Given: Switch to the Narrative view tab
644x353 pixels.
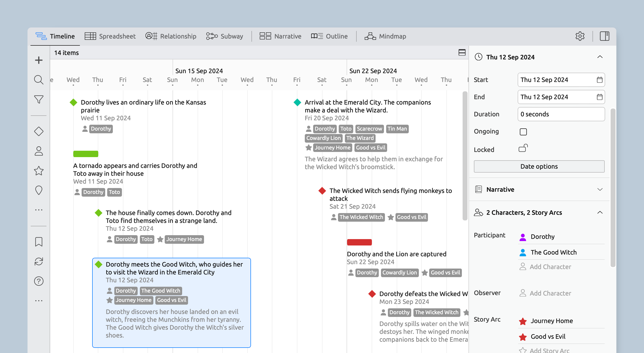Looking at the screenshot, I should tap(280, 36).
